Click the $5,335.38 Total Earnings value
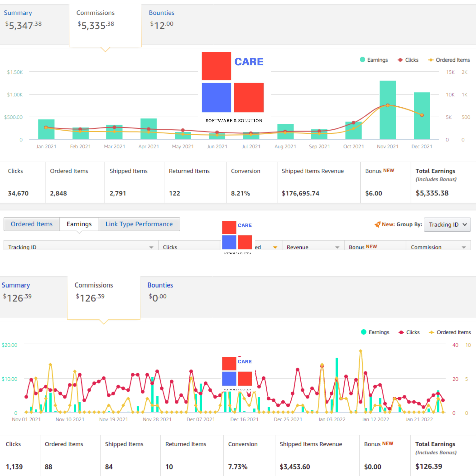This screenshot has width=476, height=476. (432, 193)
